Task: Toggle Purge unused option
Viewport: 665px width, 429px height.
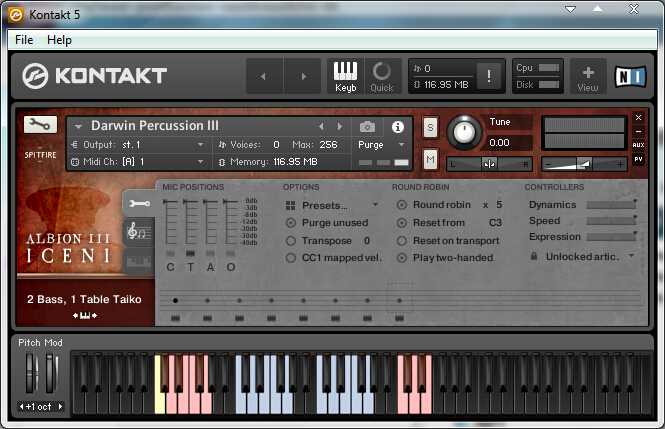Action: (291, 223)
